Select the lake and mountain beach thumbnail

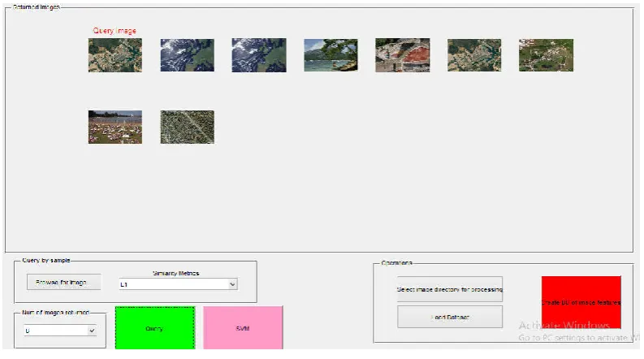[331, 55]
